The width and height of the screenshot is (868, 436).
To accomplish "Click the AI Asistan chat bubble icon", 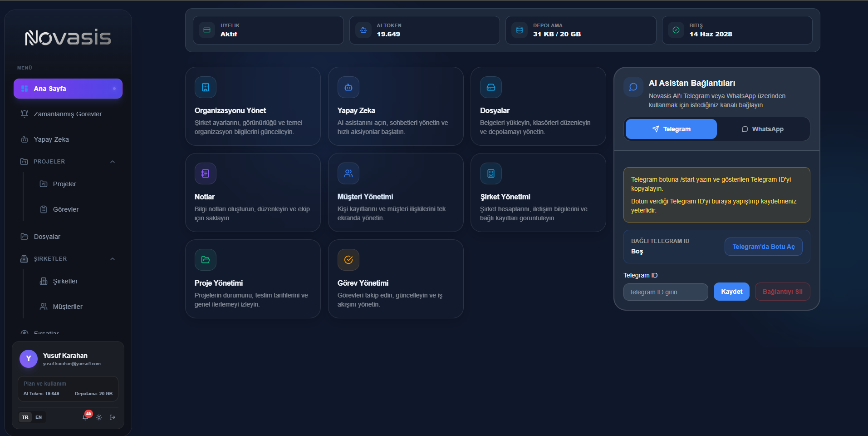I will tap(633, 87).
